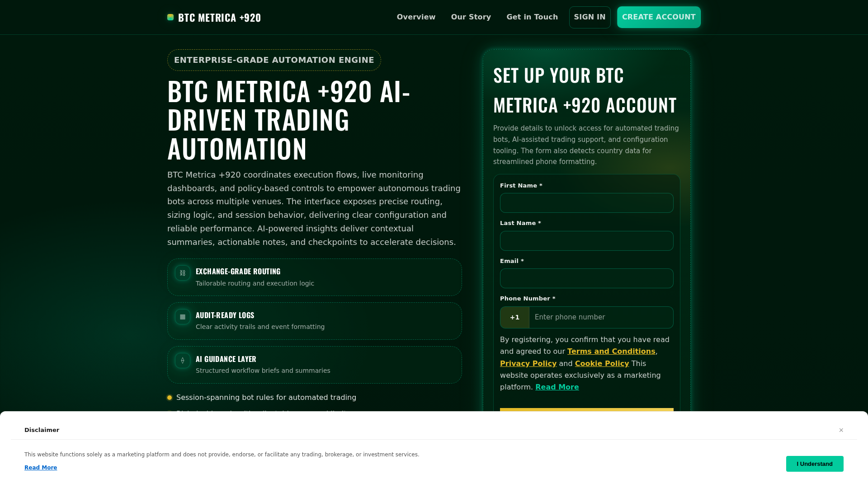Viewport: 868px width, 488px height.
Task: Open the Privacy Policy link
Action: click(528, 364)
